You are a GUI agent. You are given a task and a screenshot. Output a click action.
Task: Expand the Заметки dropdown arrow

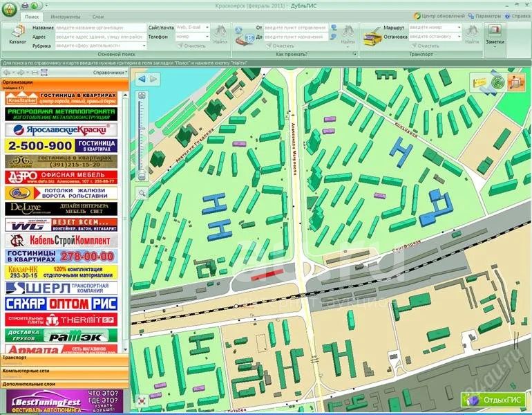pyautogui.click(x=495, y=47)
